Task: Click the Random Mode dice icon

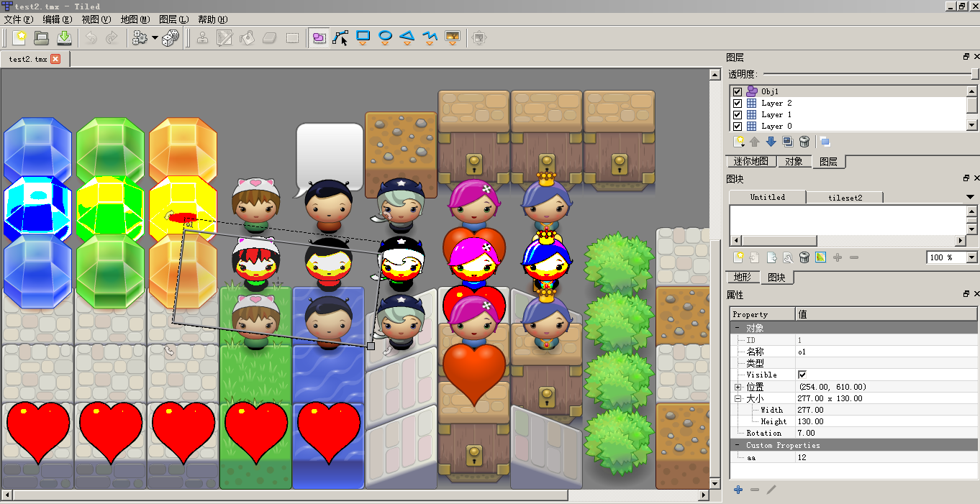Action: point(171,38)
